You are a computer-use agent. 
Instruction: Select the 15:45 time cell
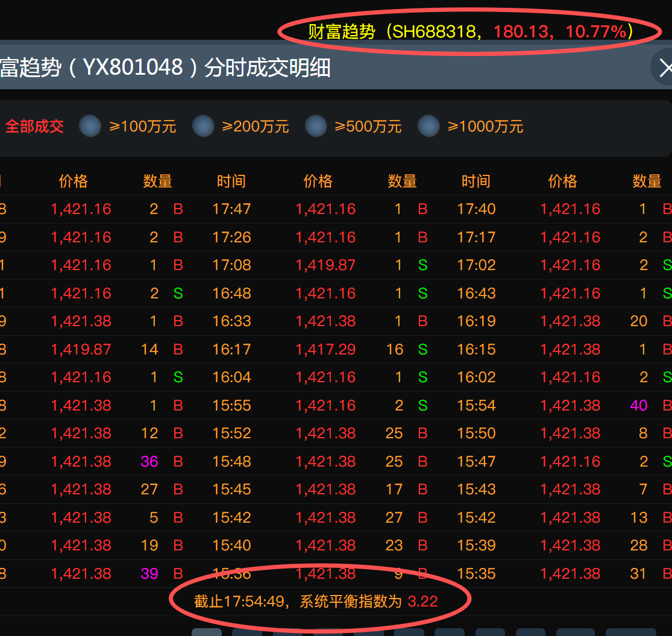coord(232,490)
